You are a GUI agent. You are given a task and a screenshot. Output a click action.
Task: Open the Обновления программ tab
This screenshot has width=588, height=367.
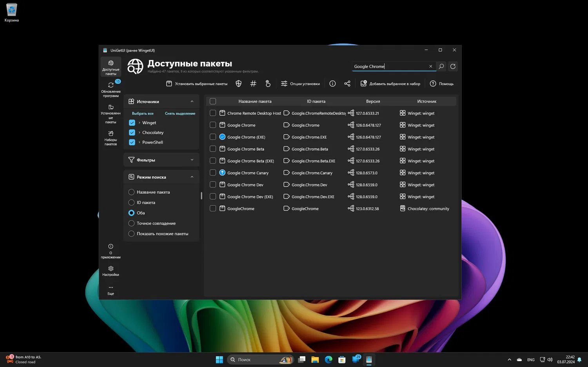click(111, 89)
